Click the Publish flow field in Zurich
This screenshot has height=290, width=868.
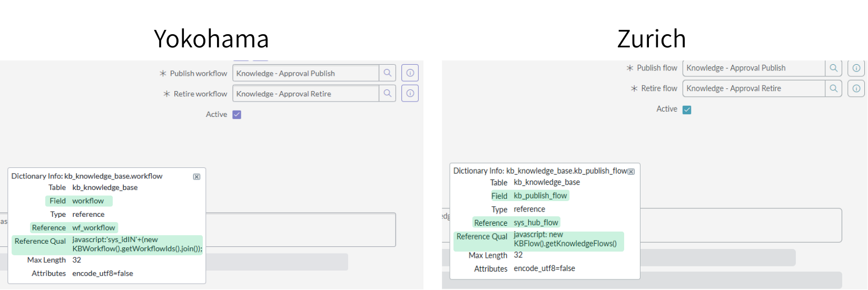(x=754, y=68)
